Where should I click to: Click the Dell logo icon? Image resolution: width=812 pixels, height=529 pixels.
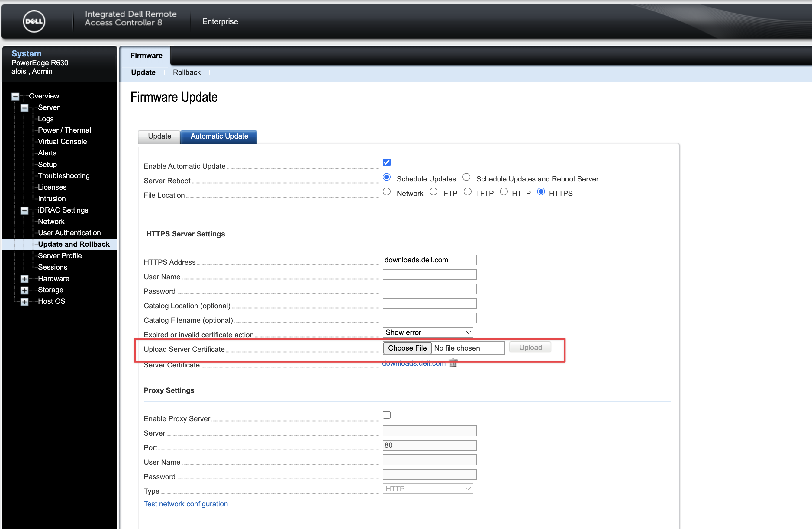pyautogui.click(x=34, y=21)
